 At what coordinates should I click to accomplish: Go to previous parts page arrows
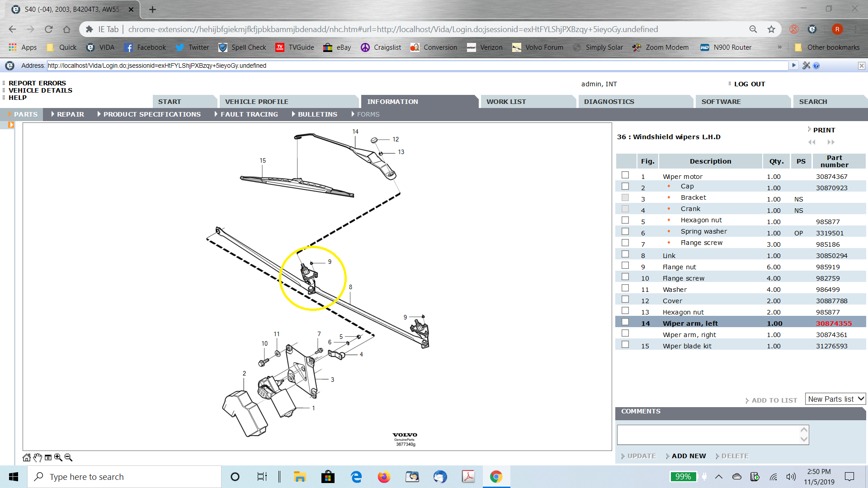point(812,142)
